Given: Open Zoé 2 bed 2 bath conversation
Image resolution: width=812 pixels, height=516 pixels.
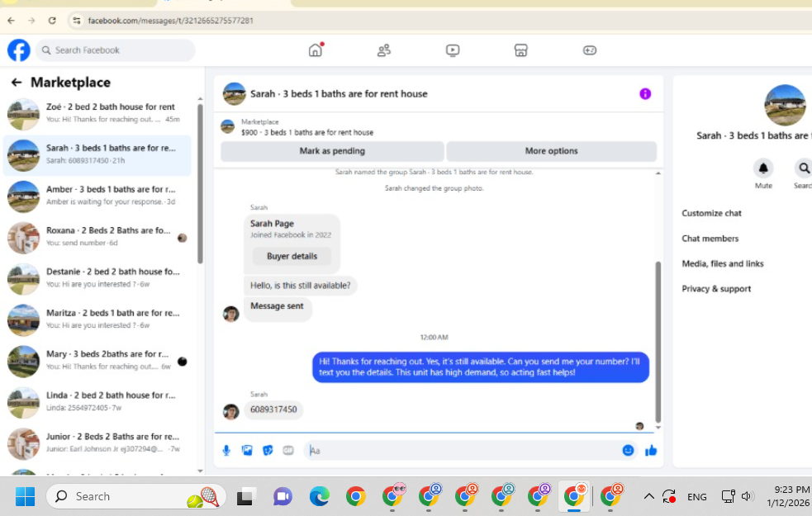Looking at the screenshot, I should point(97,113).
